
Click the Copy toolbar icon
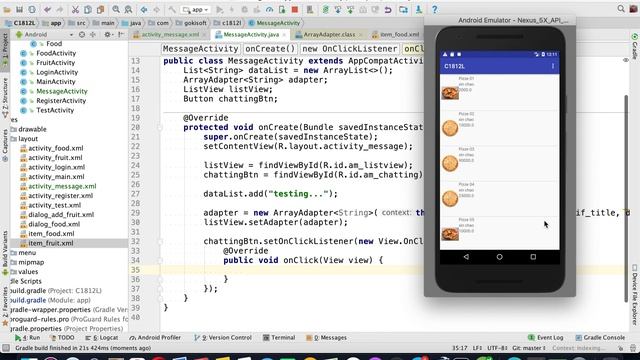pyautogui.click(x=87, y=9)
